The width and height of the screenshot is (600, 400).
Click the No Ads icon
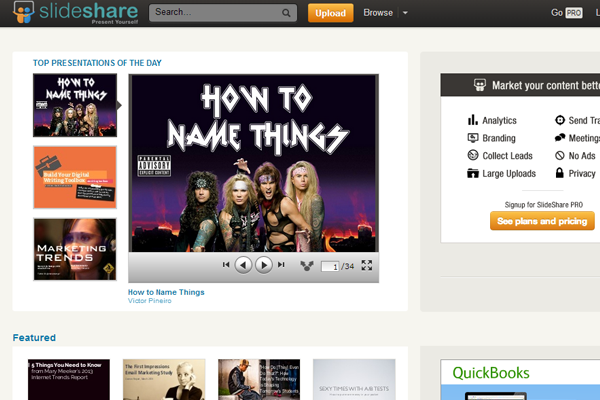click(560, 155)
